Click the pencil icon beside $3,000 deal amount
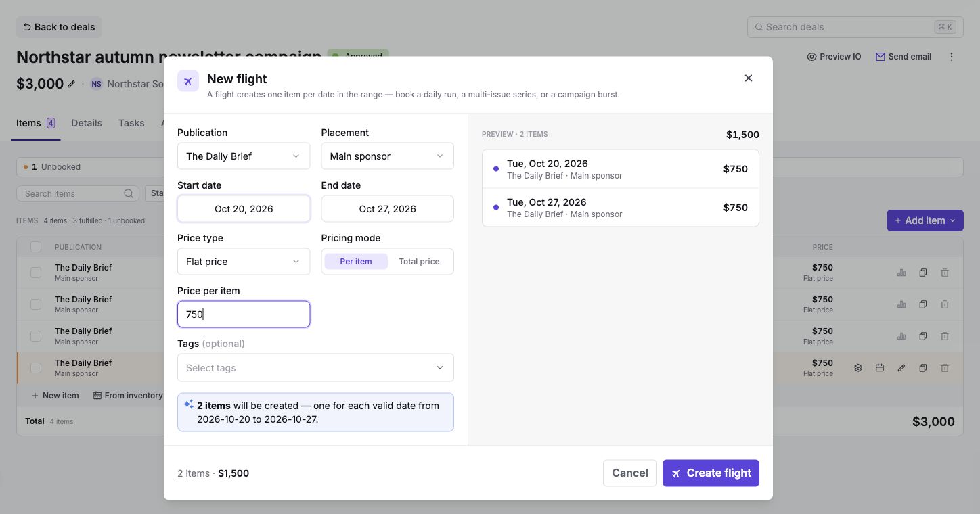Screen dimensions: 980x514 (72, 84)
